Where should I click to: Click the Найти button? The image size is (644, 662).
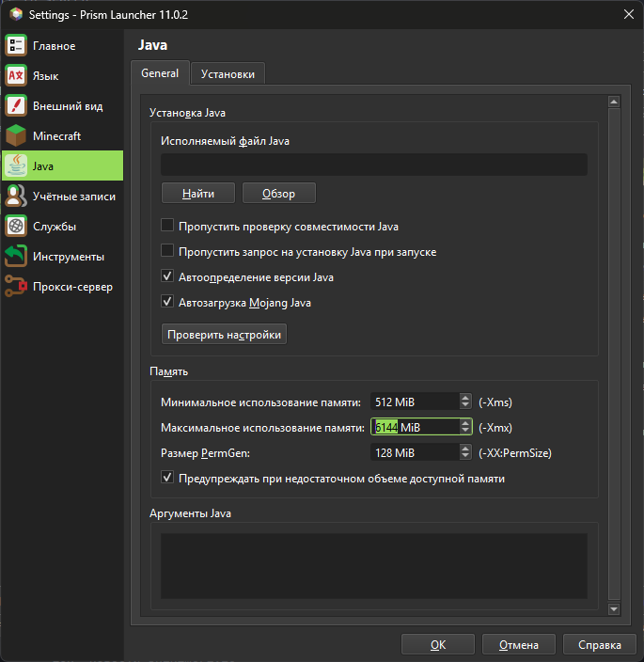pos(198,194)
